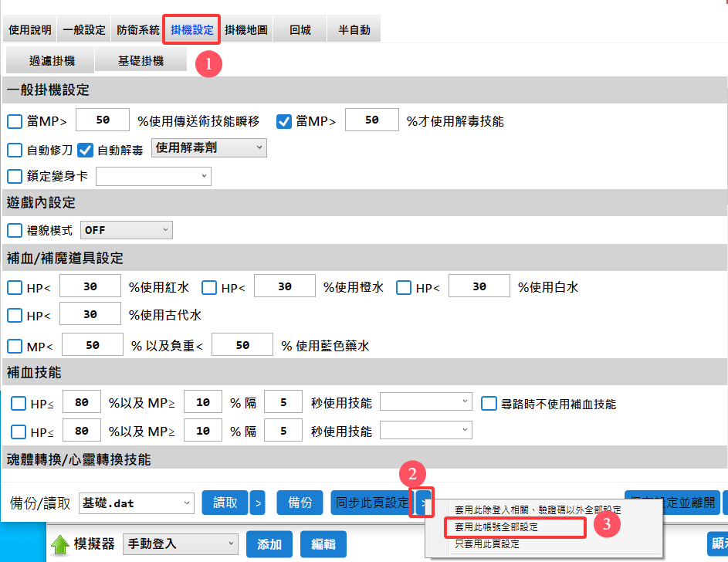
Task: Expand the 禮貌模式 OFF dropdown
Action: point(127,230)
